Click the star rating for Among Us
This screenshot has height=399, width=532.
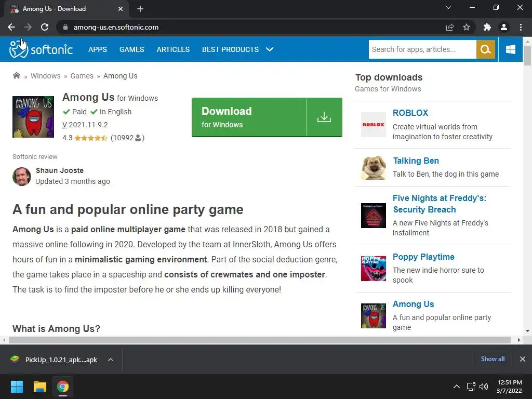click(90, 138)
